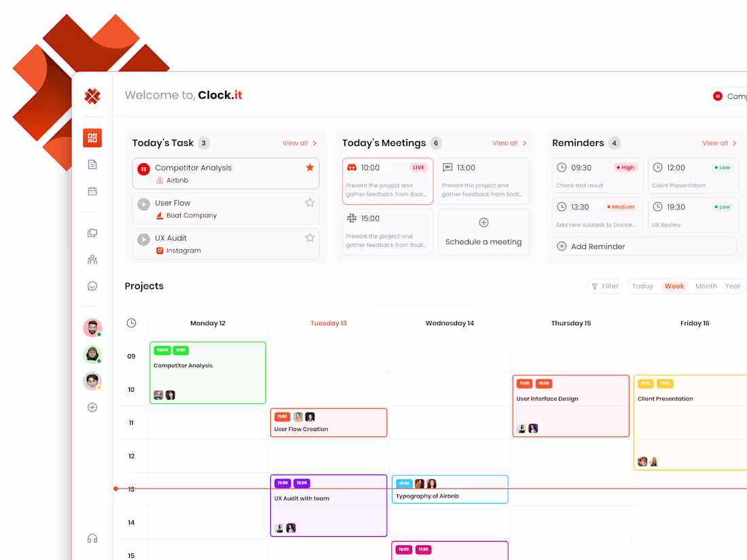This screenshot has height=560, width=747.
Task: Select the Wednesday 14 column header
Action: point(450,323)
